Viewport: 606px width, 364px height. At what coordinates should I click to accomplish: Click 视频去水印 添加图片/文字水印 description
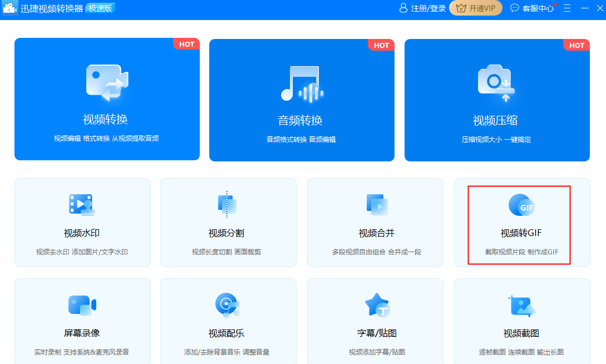(82, 252)
